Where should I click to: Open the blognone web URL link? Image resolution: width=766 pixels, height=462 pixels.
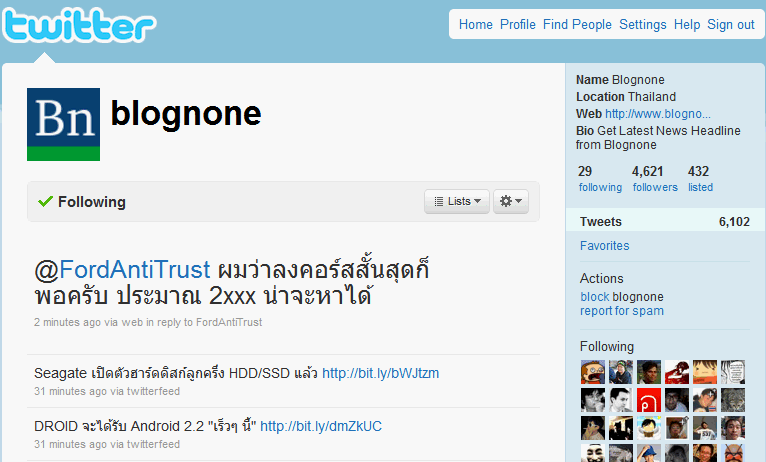pos(658,114)
